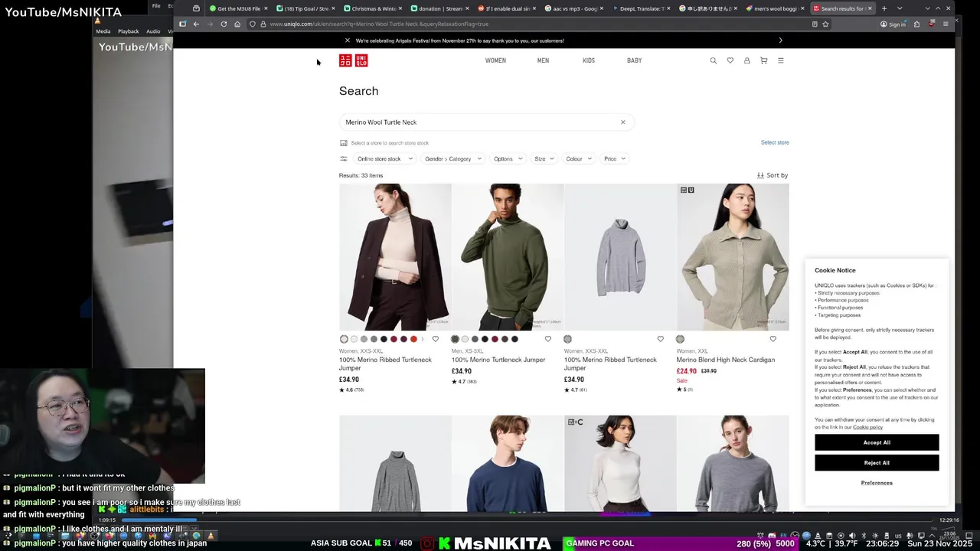Click the browser Home button
Image resolution: width=980 pixels, height=551 pixels.
pos(237,24)
